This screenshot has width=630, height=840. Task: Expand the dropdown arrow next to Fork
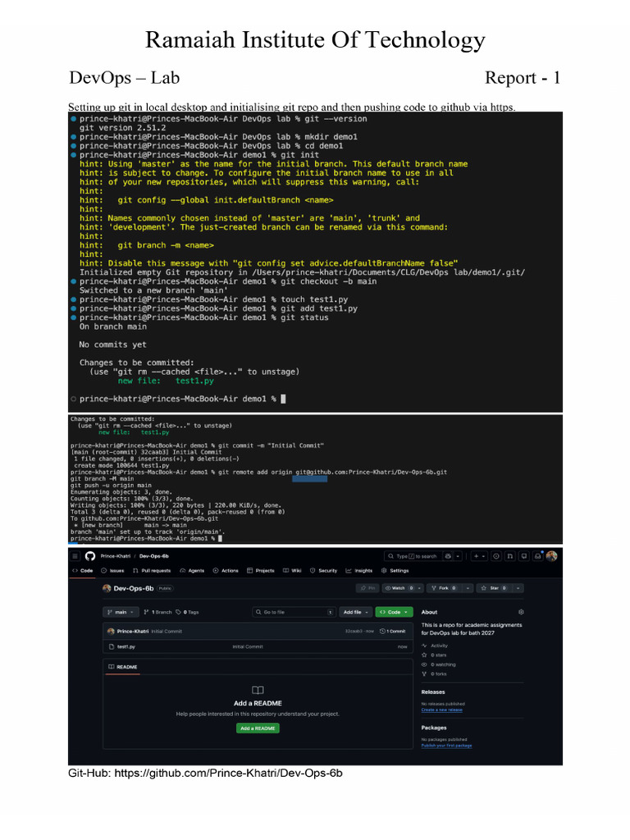click(468, 588)
